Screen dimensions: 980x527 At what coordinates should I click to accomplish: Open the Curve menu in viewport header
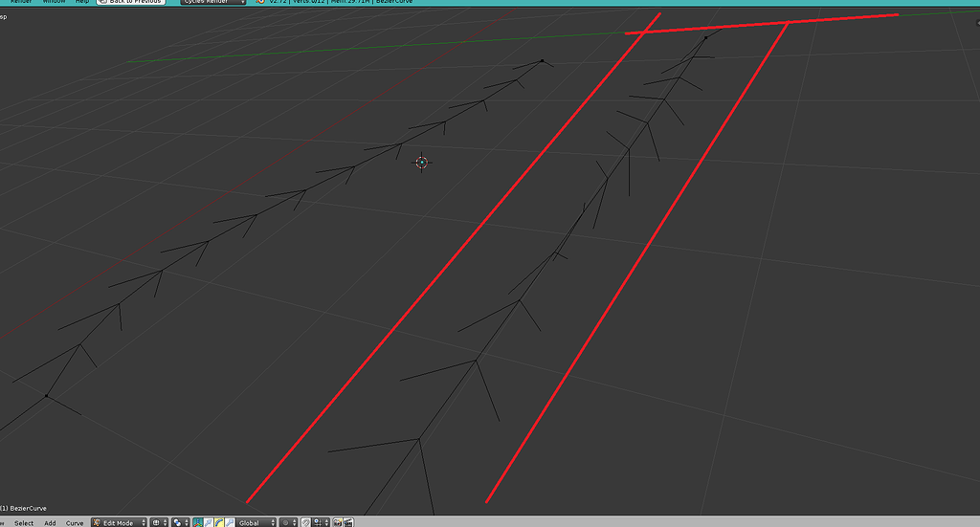pyautogui.click(x=75, y=523)
